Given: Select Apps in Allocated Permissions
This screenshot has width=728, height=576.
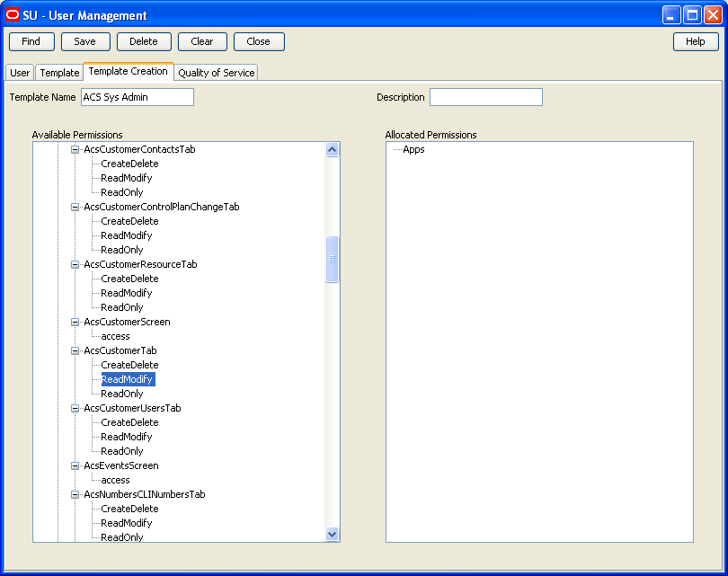Looking at the screenshot, I should pyautogui.click(x=414, y=149).
